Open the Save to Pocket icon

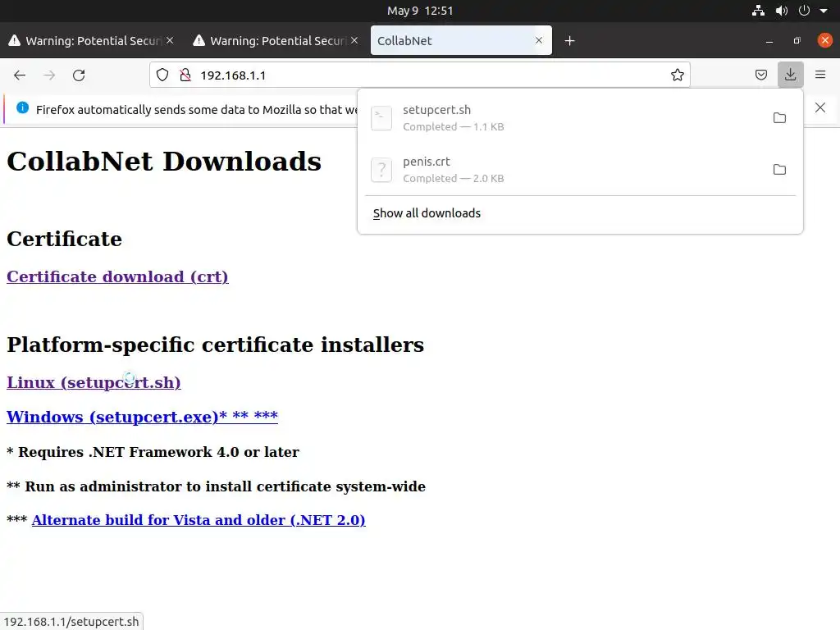coord(760,75)
